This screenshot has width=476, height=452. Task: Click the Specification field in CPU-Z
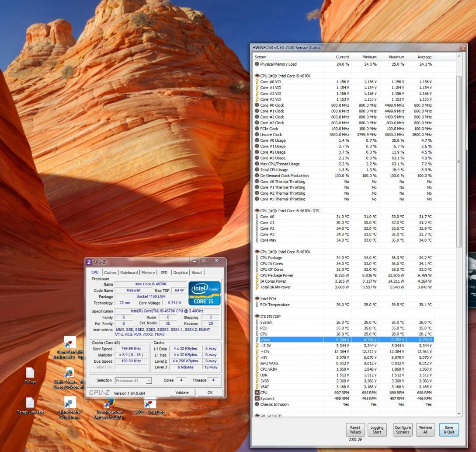click(167, 311)
